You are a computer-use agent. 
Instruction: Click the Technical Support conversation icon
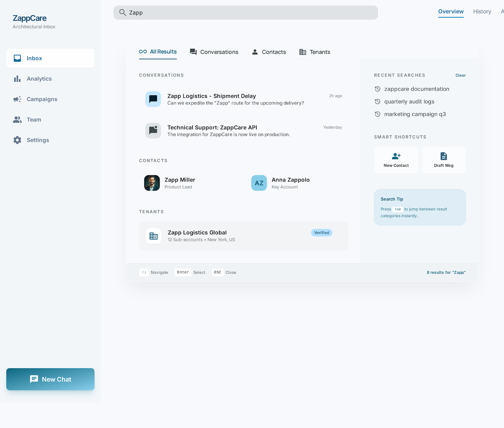pos(153,130)
